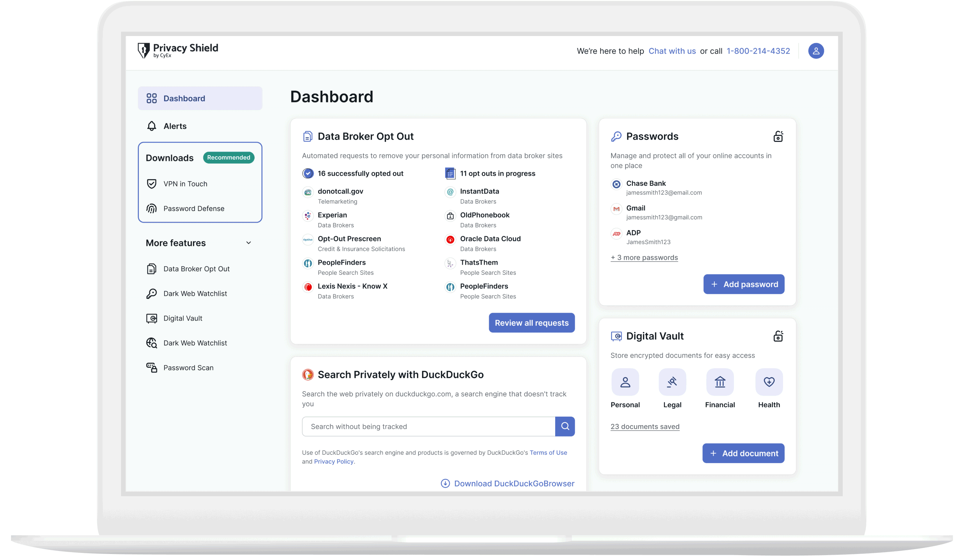
Task: Click Add document button
Action: [743, 453]
